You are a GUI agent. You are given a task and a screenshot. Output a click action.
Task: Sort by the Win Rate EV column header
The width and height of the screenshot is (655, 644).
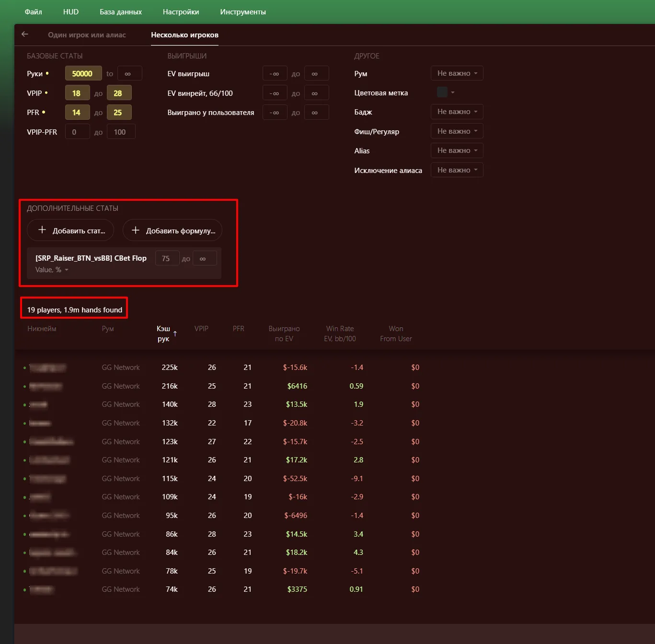pos(340,333)
